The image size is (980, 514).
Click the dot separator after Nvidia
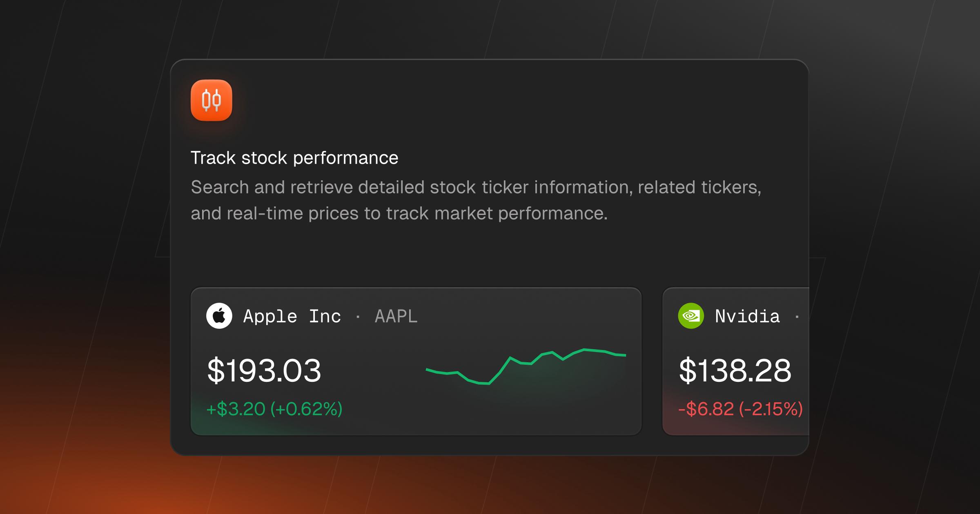(797, 317)
